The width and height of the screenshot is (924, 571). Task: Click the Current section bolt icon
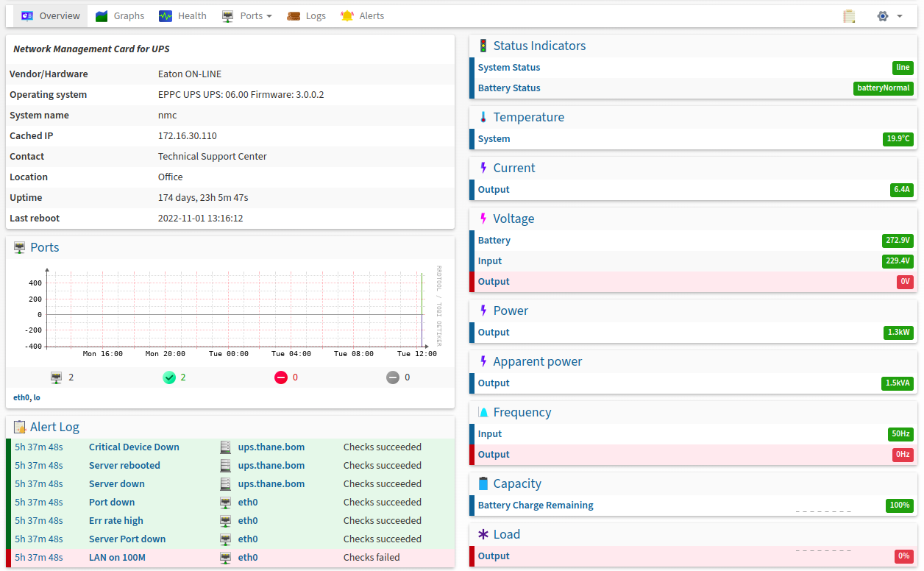coord(483,168)
